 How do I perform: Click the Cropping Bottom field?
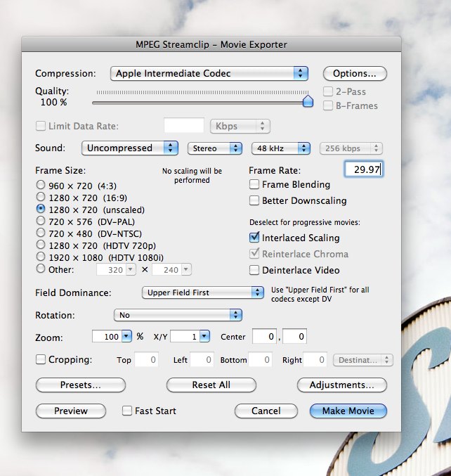point(260,360)
